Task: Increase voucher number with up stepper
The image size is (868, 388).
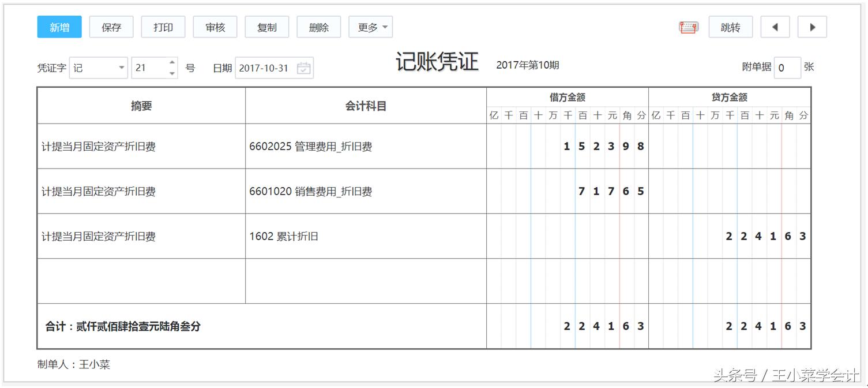Action: coord(172,62)
